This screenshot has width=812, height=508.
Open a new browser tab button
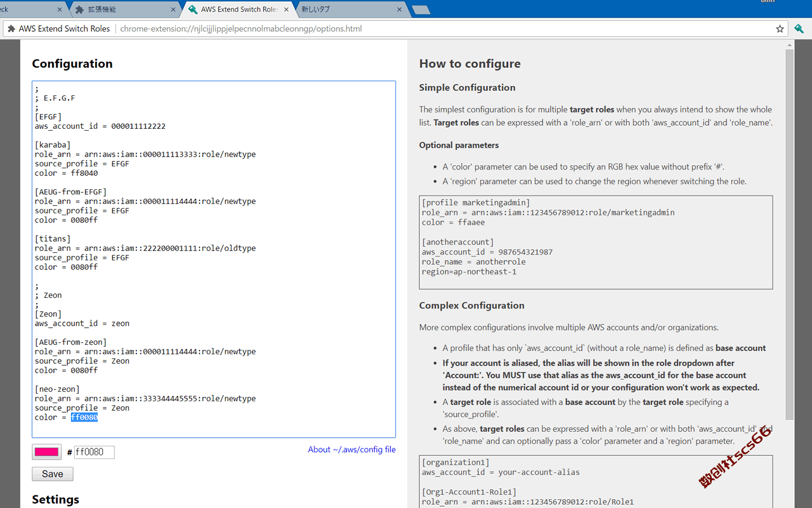[421, 10]
